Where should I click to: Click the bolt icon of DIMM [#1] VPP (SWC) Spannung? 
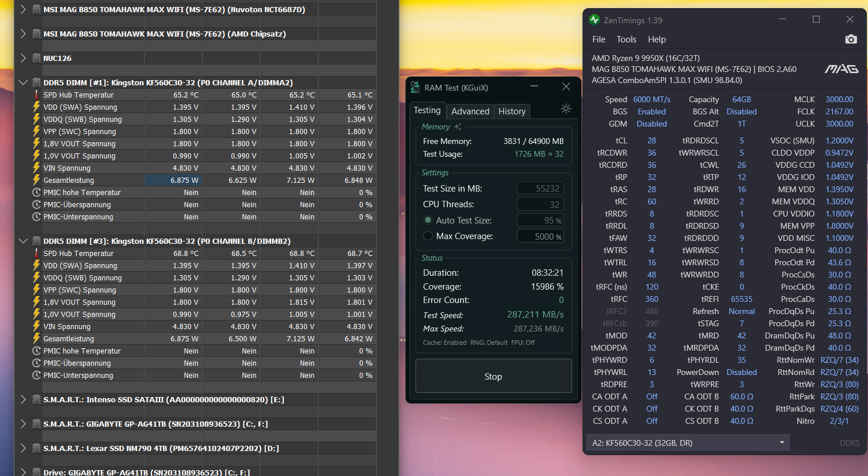36,131
